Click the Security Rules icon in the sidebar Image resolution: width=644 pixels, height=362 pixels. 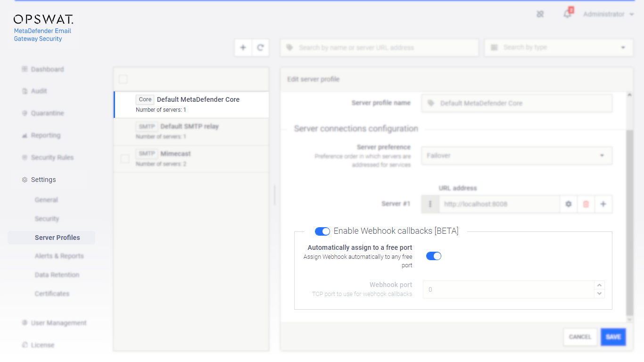(25, 157)
